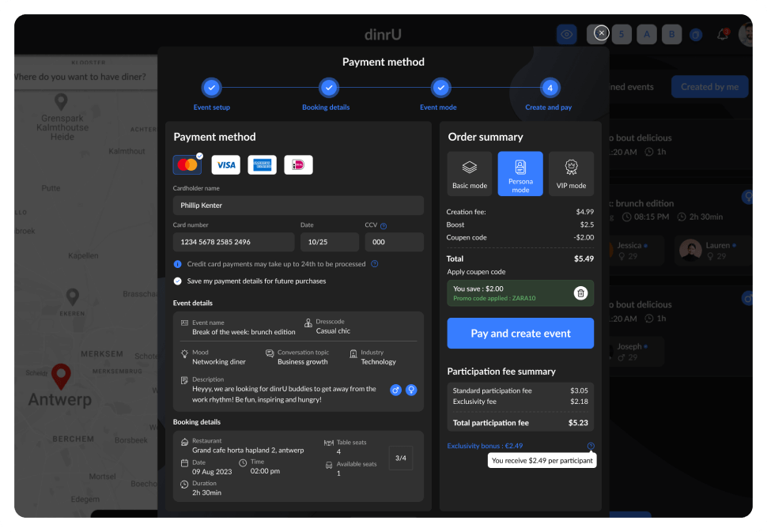This screenshot has height=532, width=767.
Task: Close the payment method dialog
Action: click(x=602, y=33)
